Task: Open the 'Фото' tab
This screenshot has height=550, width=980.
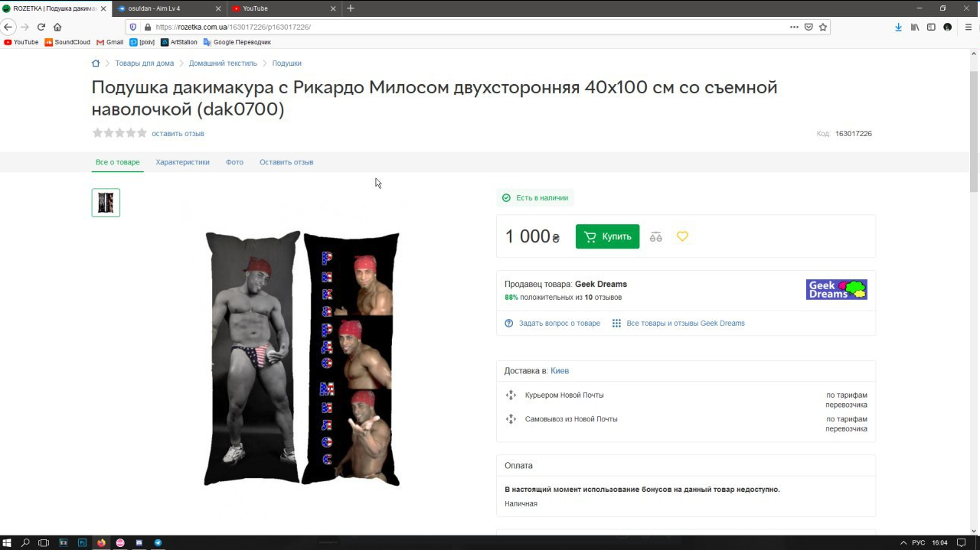Action: 234,162
